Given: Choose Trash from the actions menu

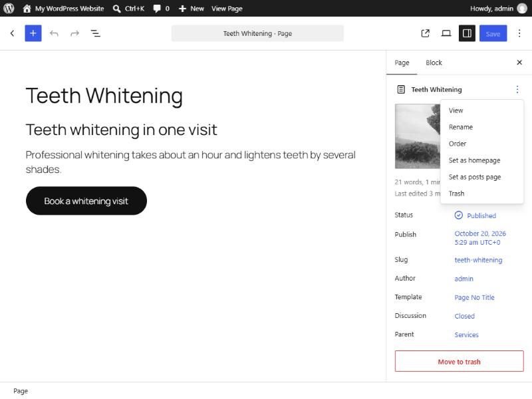Looking at the screenshot, I should click(x=481, y=194).
